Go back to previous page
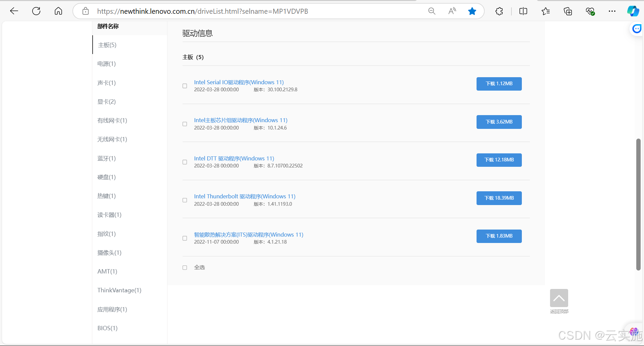This screenshot has width=644, height=346. tap(14, 11)
